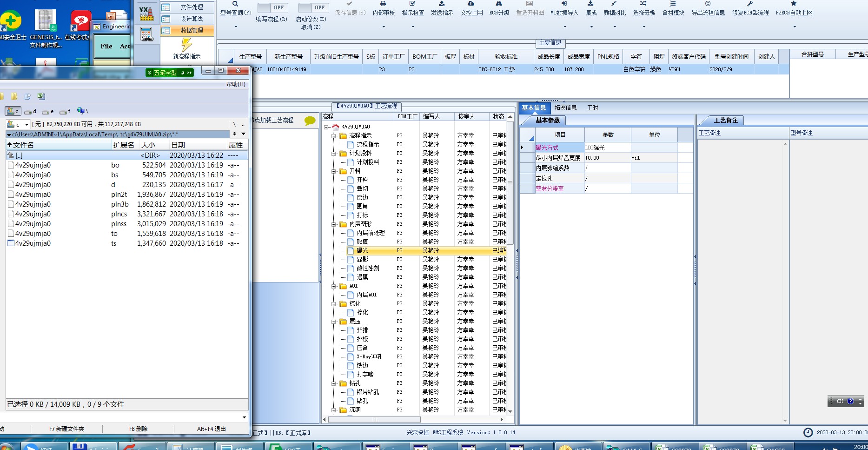Click the yellow comment bubble icon
This screenshot has width=868, height=450.
pos(310,121)
